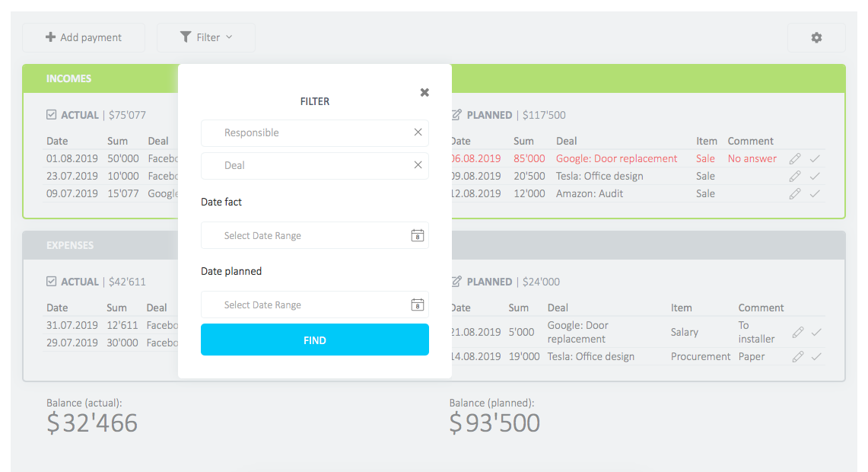The width and height of the screenshot is (868, 472).
Task: Click the 29.07.2019 actual expense date
Action: tap(72, 343)
